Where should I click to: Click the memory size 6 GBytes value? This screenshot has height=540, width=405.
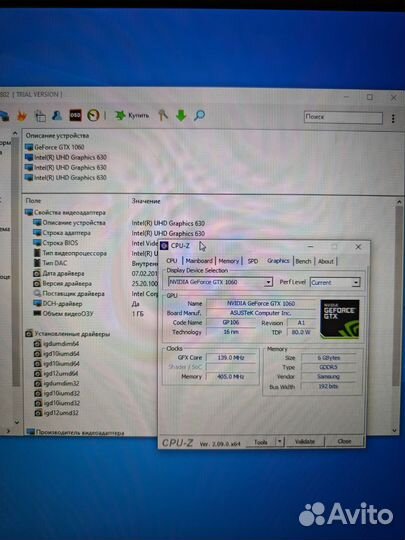click(x=329, y=358)
